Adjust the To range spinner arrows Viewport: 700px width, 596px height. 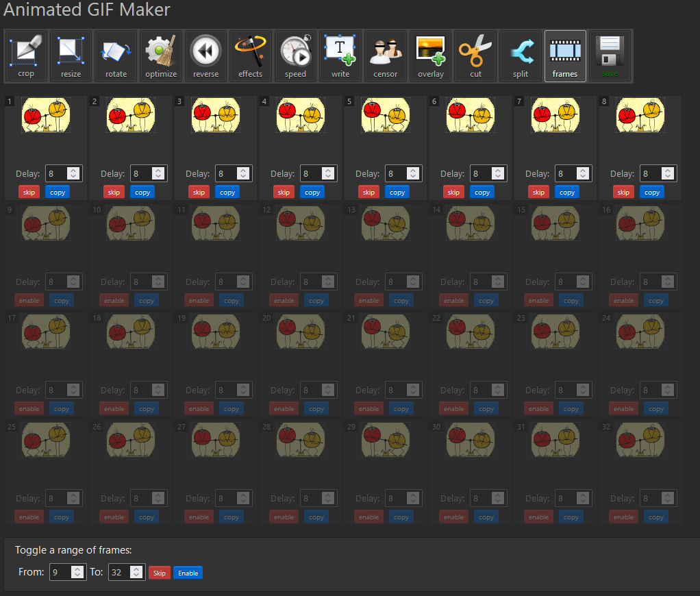136,572
